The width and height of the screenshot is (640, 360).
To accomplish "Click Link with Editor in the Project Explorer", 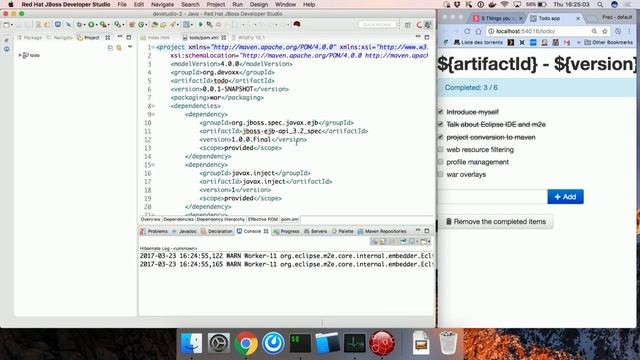I will coord(119,48).
